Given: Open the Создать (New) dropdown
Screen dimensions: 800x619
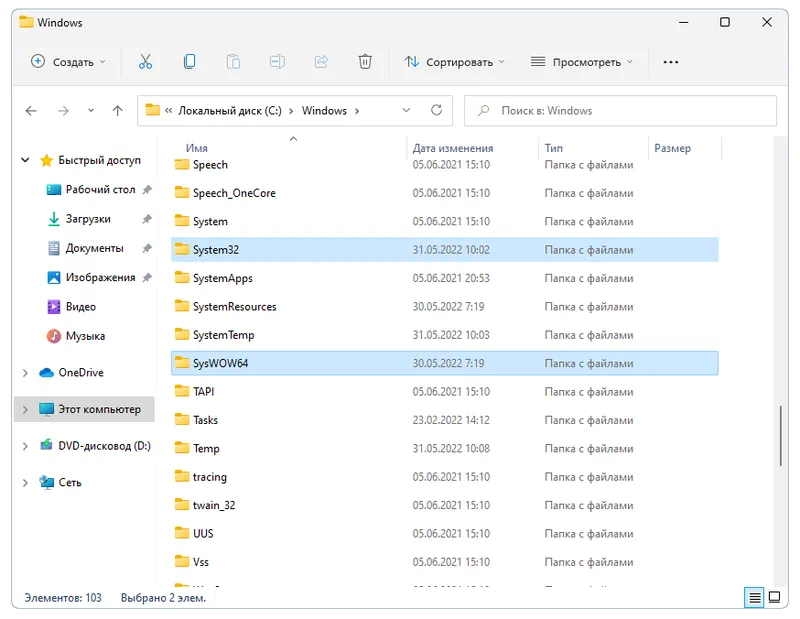Looking at the screenshot, I should pos(68,62).
